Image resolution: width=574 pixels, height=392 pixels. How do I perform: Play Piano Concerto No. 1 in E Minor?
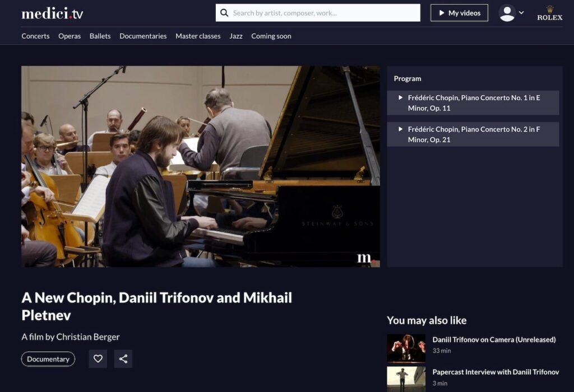click(473, 102)
